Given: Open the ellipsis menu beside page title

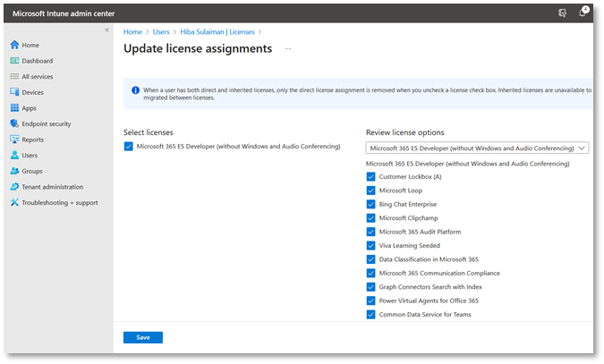Looking at the screenshot, I should point(287,49).
